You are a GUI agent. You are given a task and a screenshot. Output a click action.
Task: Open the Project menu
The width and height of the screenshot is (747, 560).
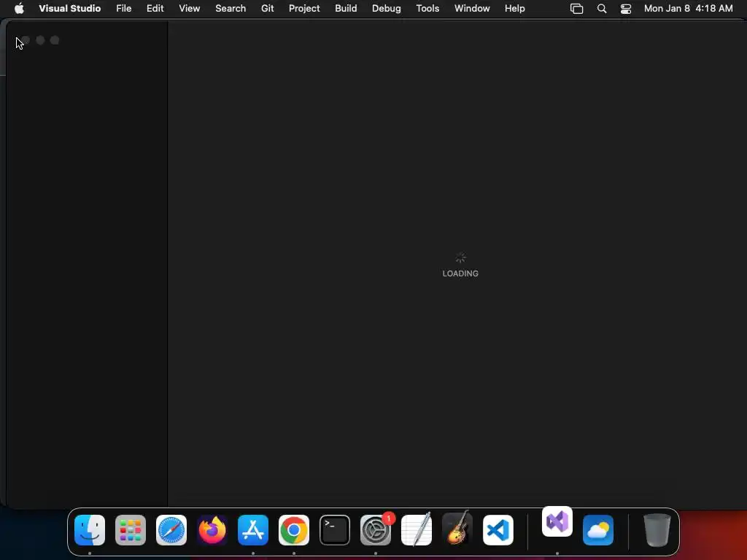pos(304,9)
